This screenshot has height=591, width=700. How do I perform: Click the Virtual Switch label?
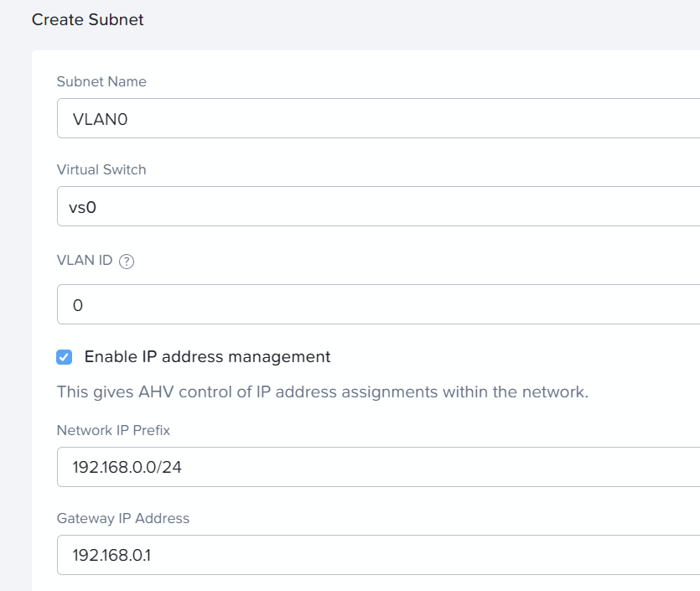(101, 169)
